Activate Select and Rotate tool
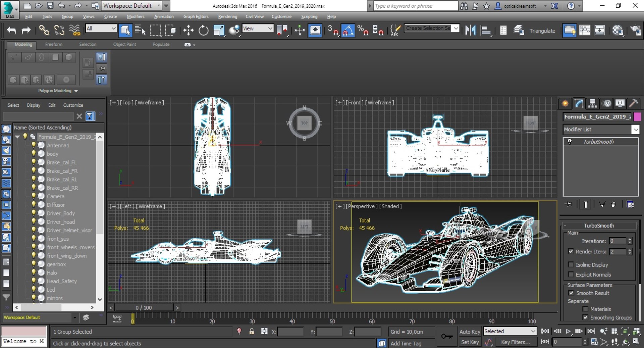This screenshot has height=348, width=644. click(203, 30)
